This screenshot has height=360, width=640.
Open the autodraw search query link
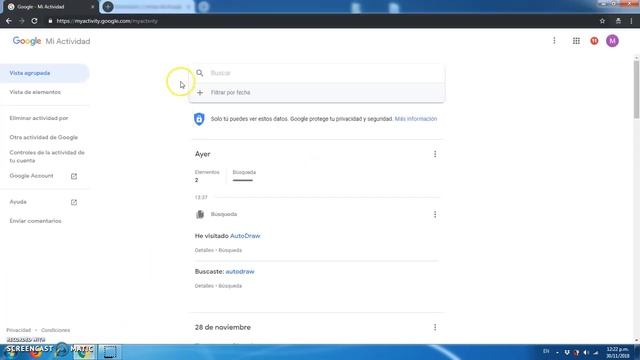(x=240, y=271)
